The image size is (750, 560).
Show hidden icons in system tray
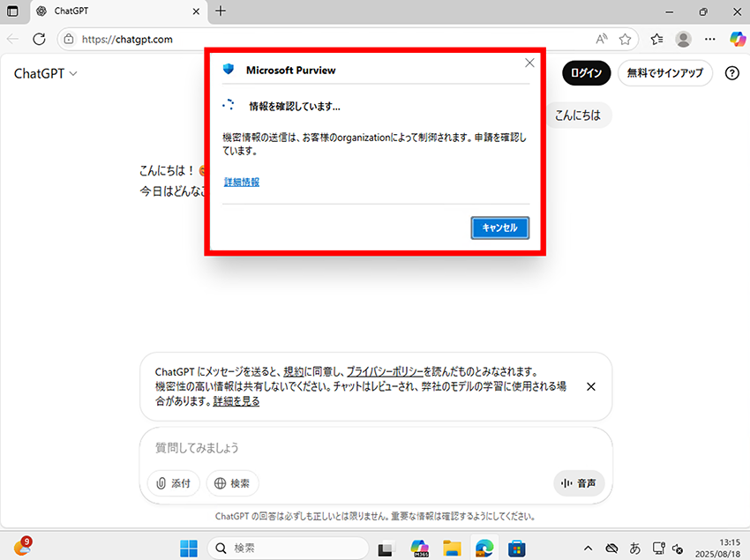point(589,548)
